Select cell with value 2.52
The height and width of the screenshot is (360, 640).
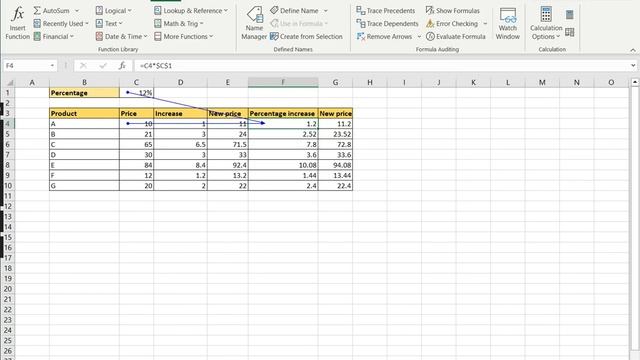(283, 134)
